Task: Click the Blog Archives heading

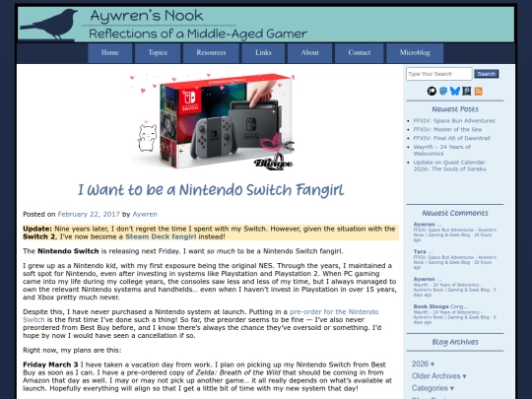Action: (x=455, y=342)
